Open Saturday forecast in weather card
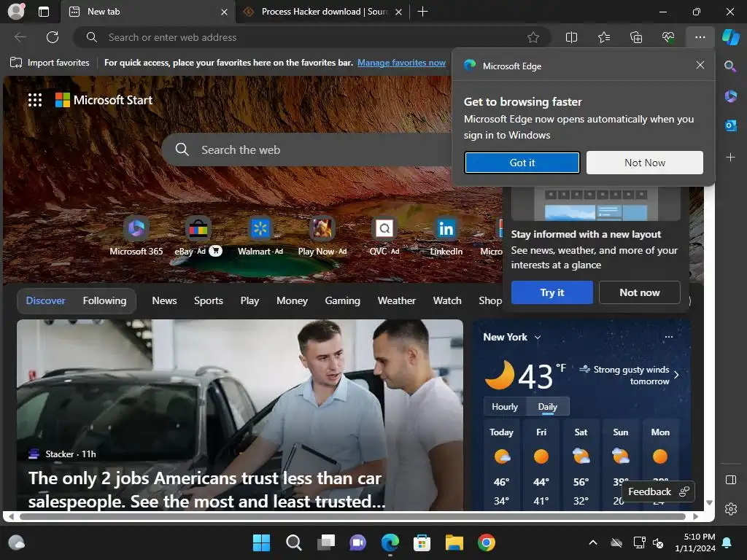 pyautogui.click(x=581, y=465)
